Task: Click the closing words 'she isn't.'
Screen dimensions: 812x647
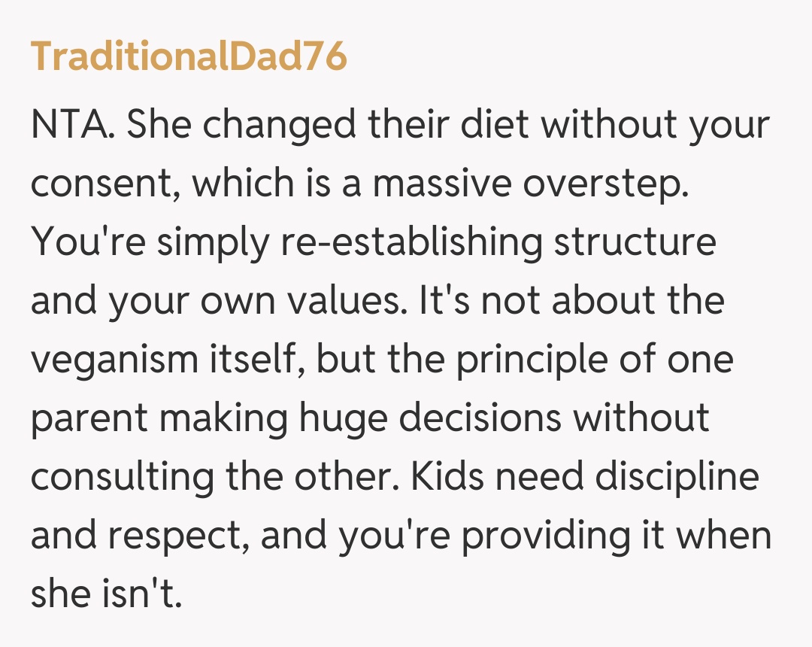Action: [x=106, y=593]
